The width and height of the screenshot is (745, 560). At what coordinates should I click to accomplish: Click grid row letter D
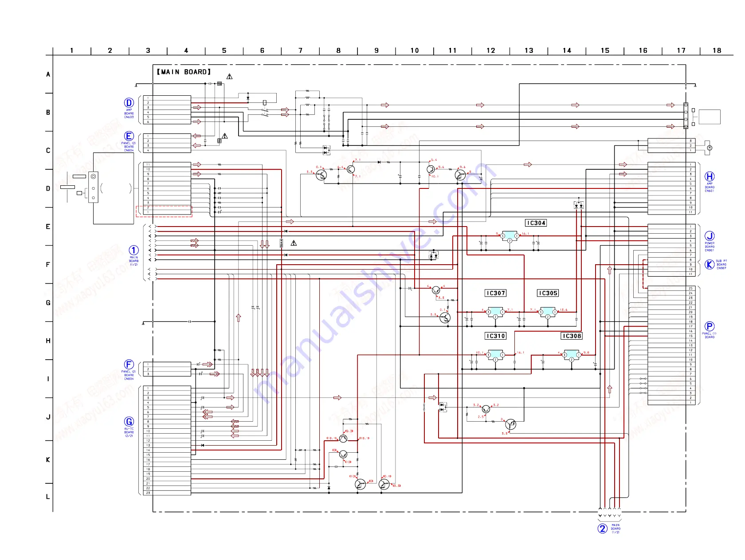48,188
